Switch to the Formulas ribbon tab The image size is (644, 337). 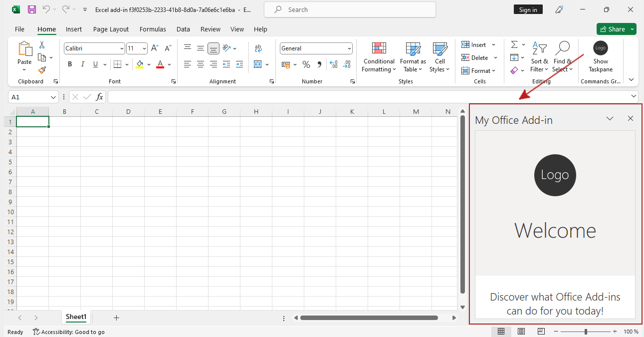153,29
